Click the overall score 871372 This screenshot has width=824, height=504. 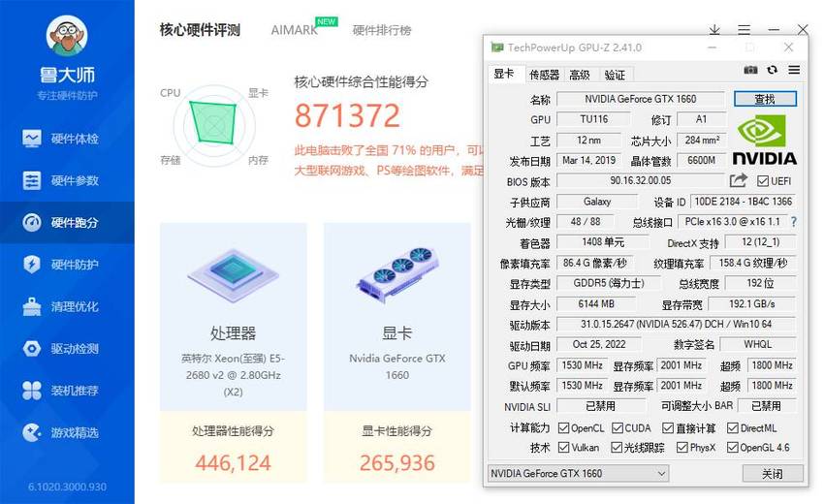[347, 115]
